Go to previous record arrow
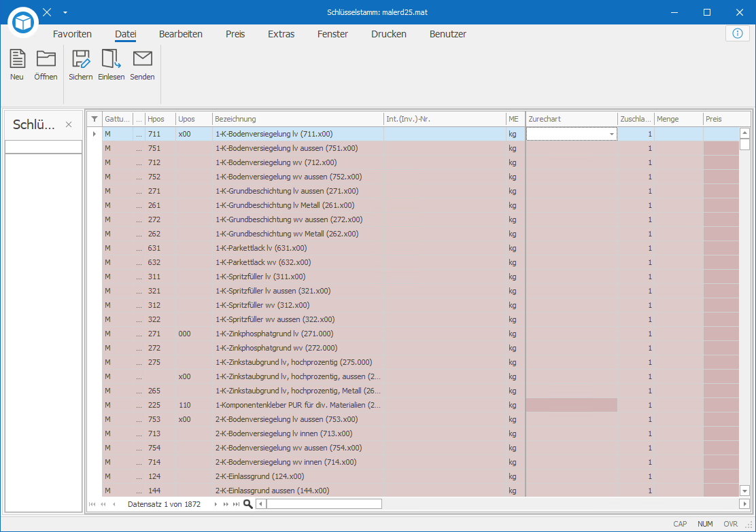 (114, 504)
